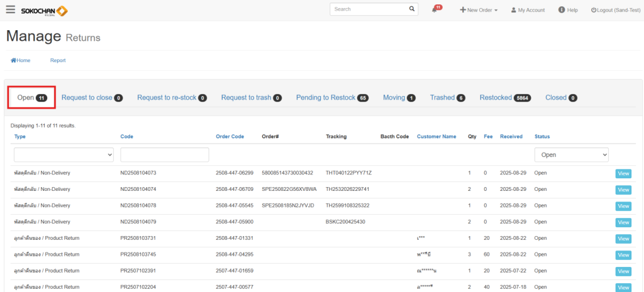View return ND2508104073

(x=623, y=173)
